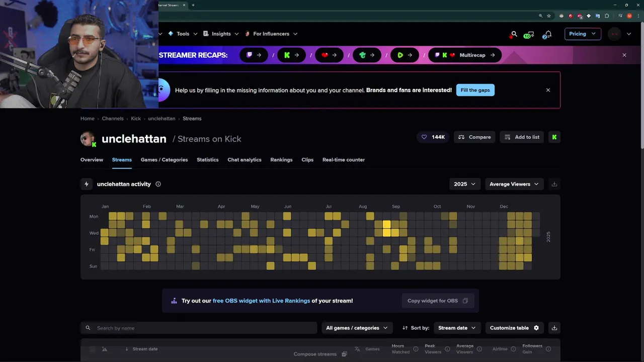Viewport: 644px width, 362px height.
Task: Click the activity info icon
Action: 158,184
